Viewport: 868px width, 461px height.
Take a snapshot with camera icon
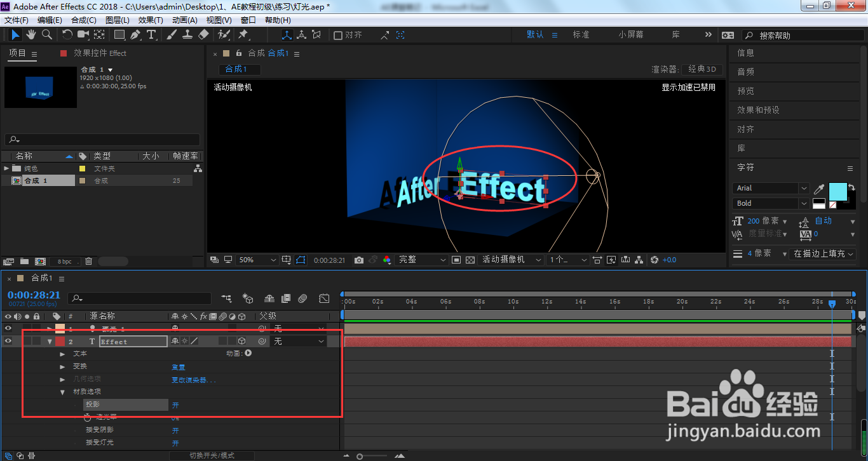pyautogui.click(x=359, y=260)
